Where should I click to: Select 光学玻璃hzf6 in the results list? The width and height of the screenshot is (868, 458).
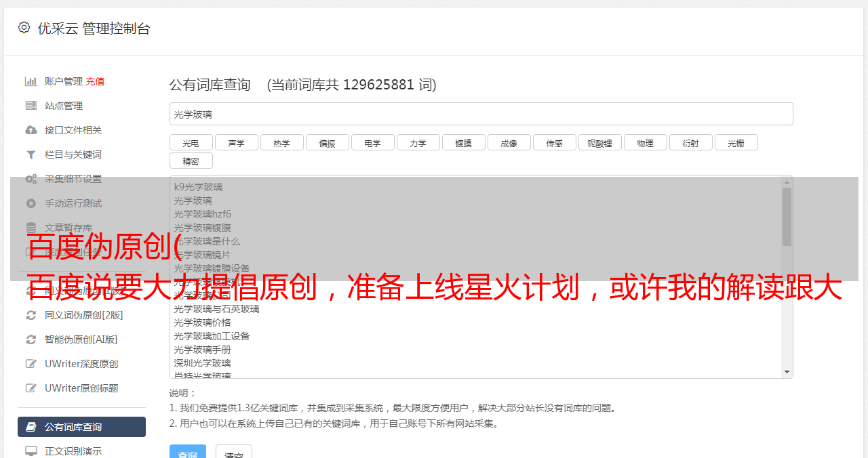tap(202, 214)
